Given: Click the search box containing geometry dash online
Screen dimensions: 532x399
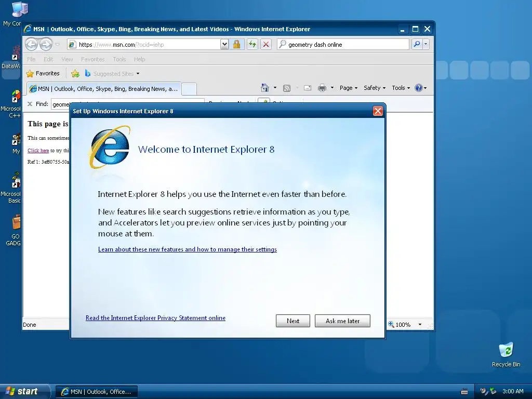Looking at the screenshot, I should 343,45.
